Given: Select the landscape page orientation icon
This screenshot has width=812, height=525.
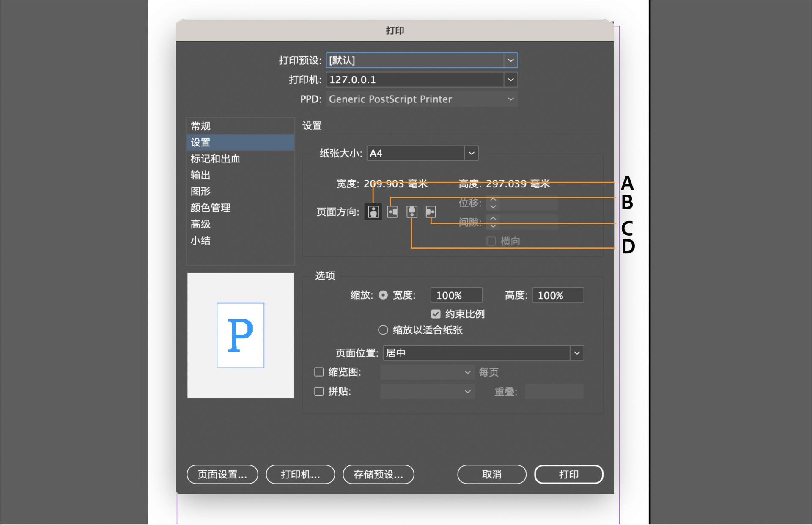Looking at the screenshot, I should click(x=392, y=212).
